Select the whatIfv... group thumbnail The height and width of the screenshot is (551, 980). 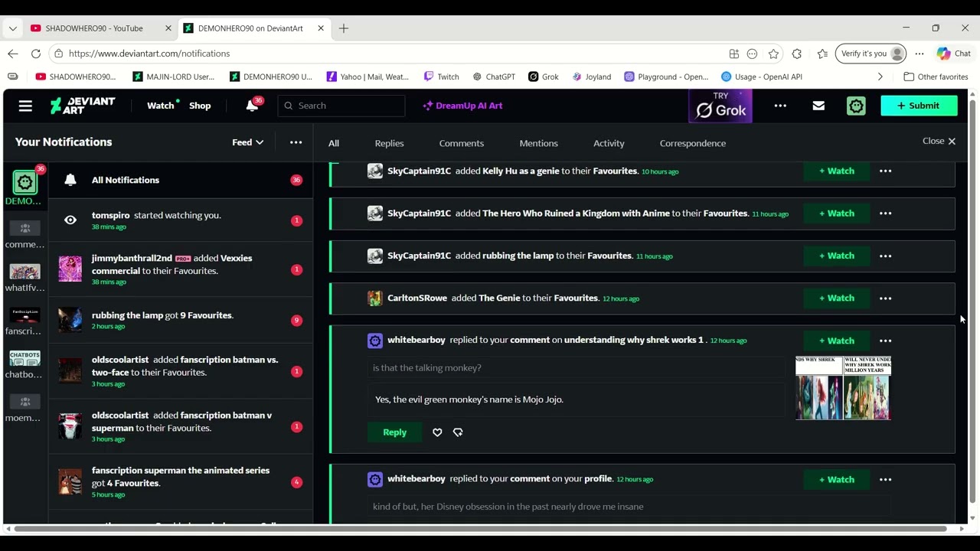(24, 272)
